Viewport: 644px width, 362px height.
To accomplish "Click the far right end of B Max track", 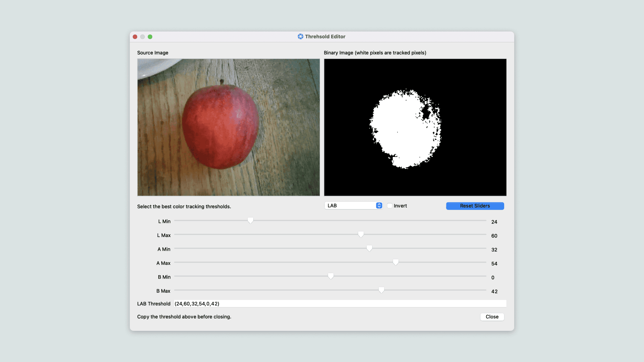I will pyautogui.click(x=485, y=290).
